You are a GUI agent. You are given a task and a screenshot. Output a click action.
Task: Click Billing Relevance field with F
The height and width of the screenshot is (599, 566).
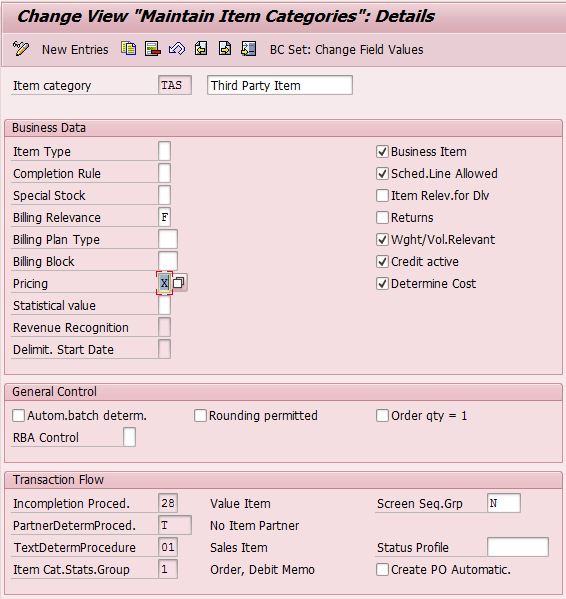(x=164, y=217)
